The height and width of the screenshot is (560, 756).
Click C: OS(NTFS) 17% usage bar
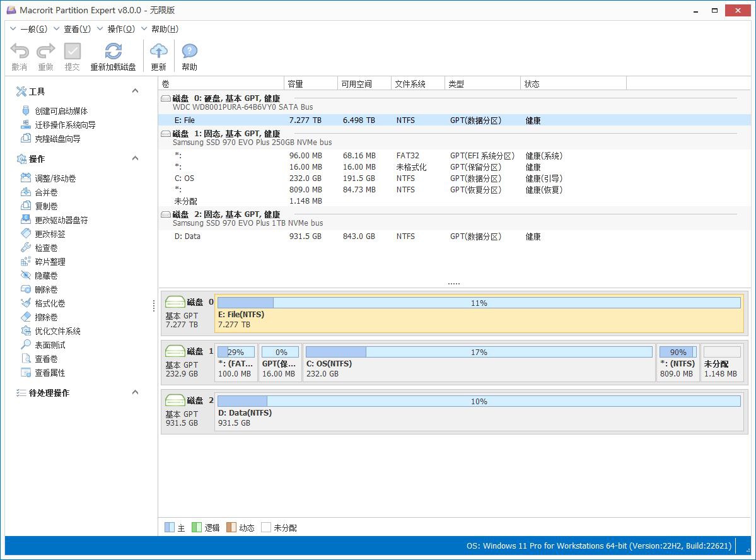click(479, 352)
